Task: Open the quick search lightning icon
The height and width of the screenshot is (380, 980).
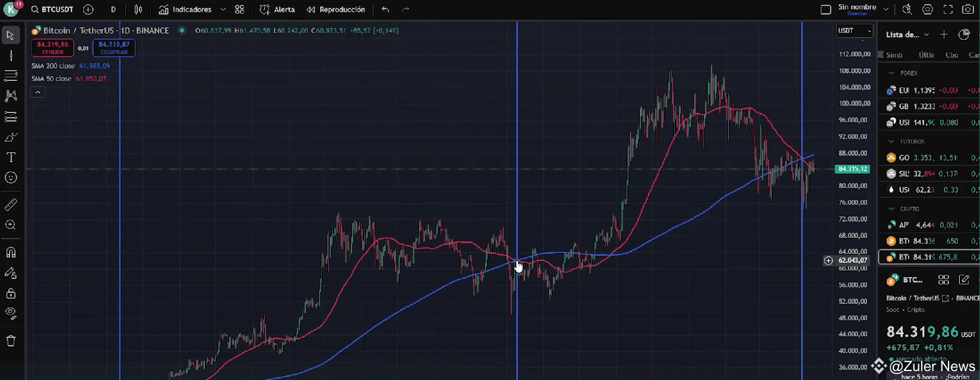Action: click(907, 10)
